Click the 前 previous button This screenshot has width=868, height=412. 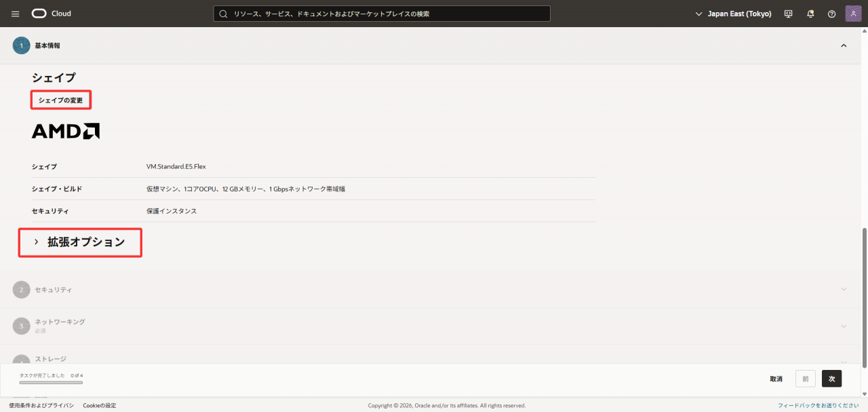(806, 379)
